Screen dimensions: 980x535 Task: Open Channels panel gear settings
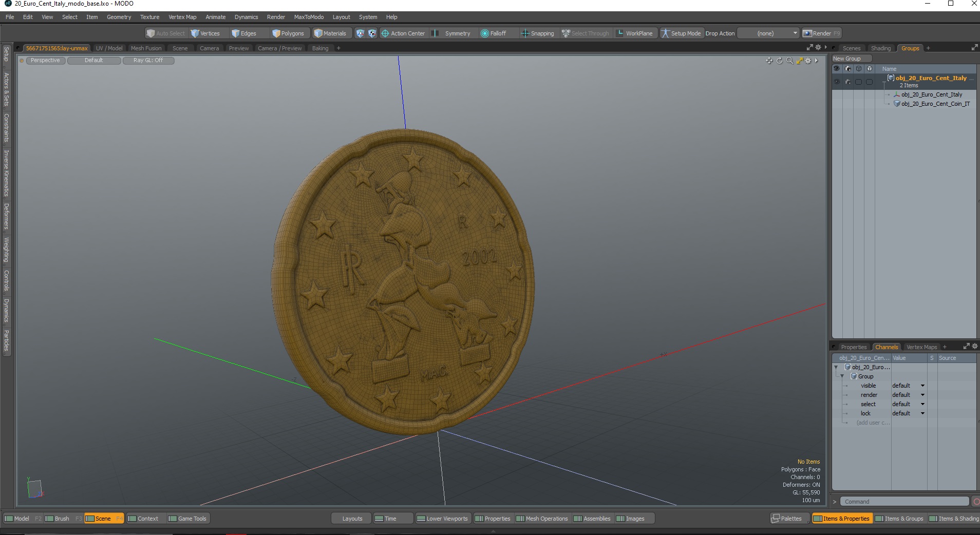click(x=975, y=347)
